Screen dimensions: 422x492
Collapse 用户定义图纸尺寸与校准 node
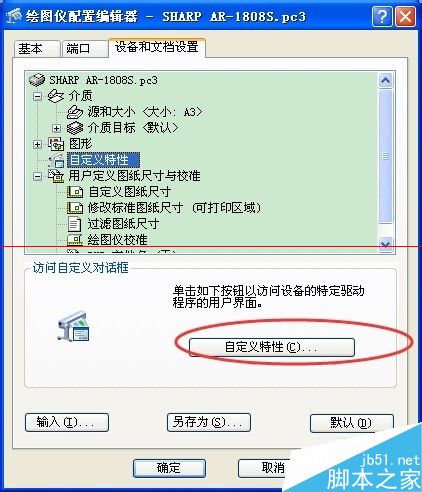pos(38,176)
